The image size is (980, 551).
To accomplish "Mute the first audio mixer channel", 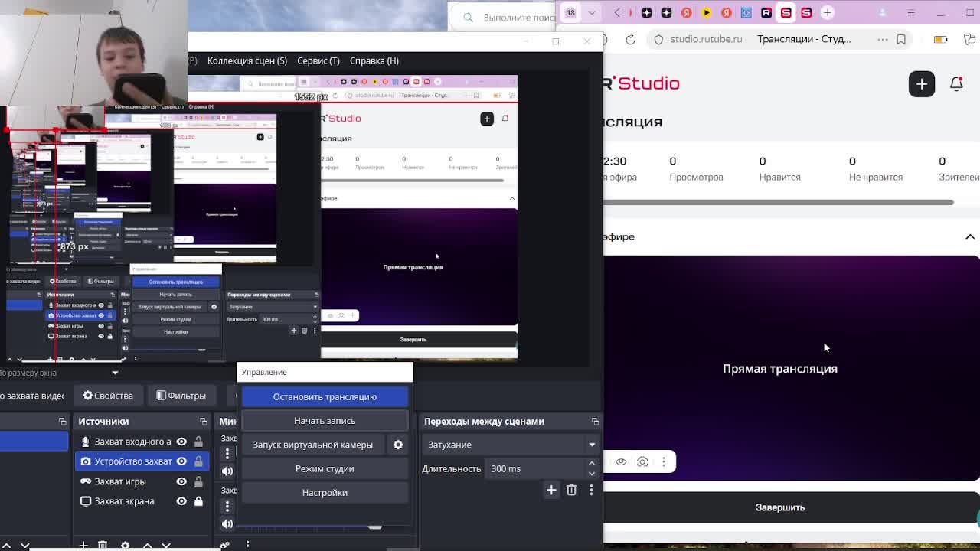I will click(x=227, y=471).
